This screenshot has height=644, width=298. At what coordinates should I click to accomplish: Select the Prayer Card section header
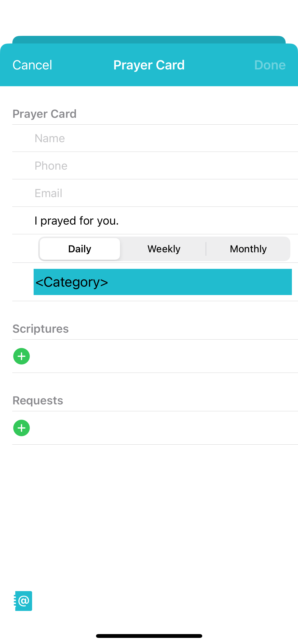click(45, 114)
